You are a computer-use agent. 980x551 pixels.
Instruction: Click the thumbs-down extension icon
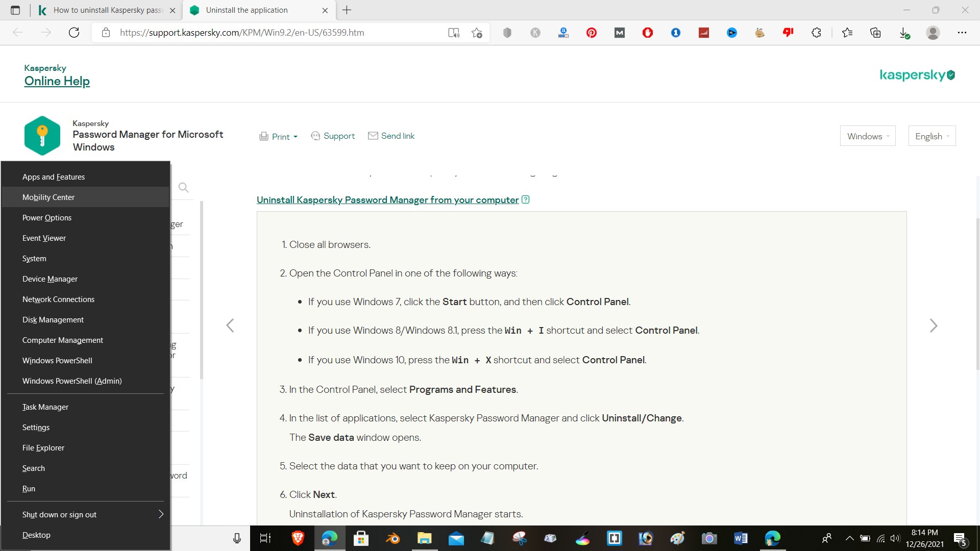[x=788, y=33]
